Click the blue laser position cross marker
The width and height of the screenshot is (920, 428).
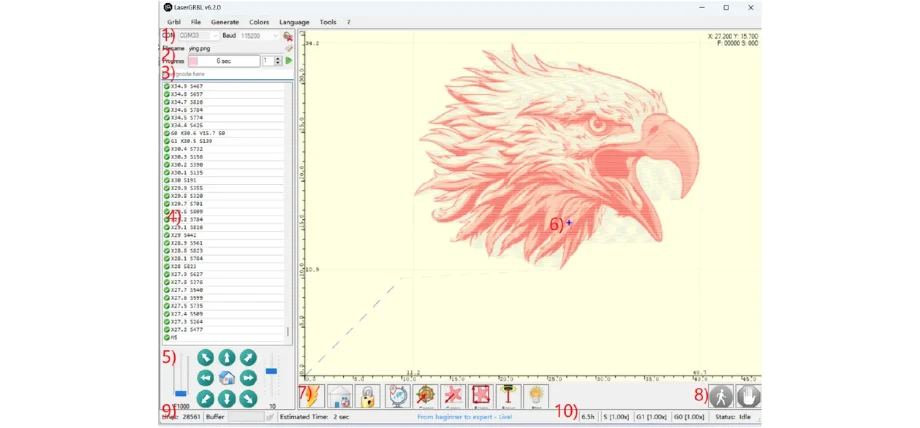(x=569, y=223)
